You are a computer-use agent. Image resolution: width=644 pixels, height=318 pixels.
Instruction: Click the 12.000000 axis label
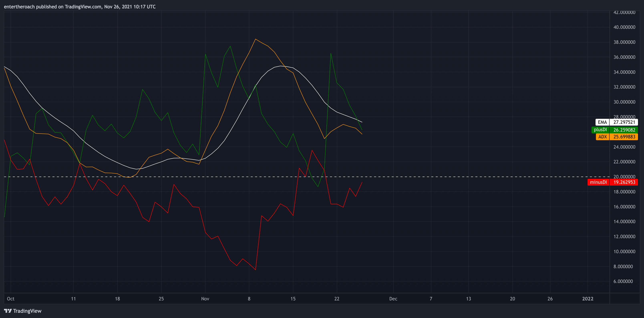pyautogui.click(x=624, y=236)
